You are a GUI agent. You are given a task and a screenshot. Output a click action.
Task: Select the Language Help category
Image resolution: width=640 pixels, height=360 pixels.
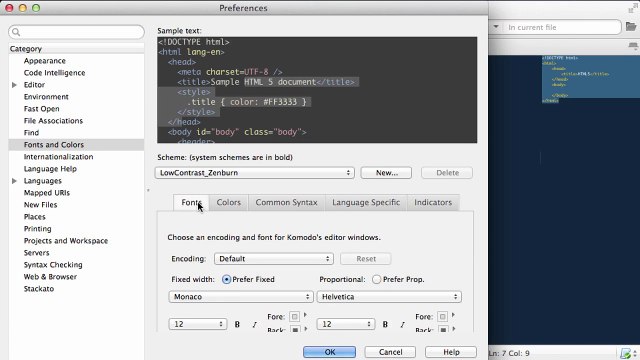50,169
